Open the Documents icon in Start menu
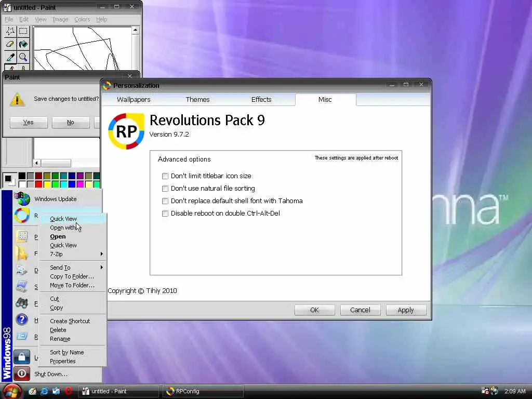 (x=22, y=270)
